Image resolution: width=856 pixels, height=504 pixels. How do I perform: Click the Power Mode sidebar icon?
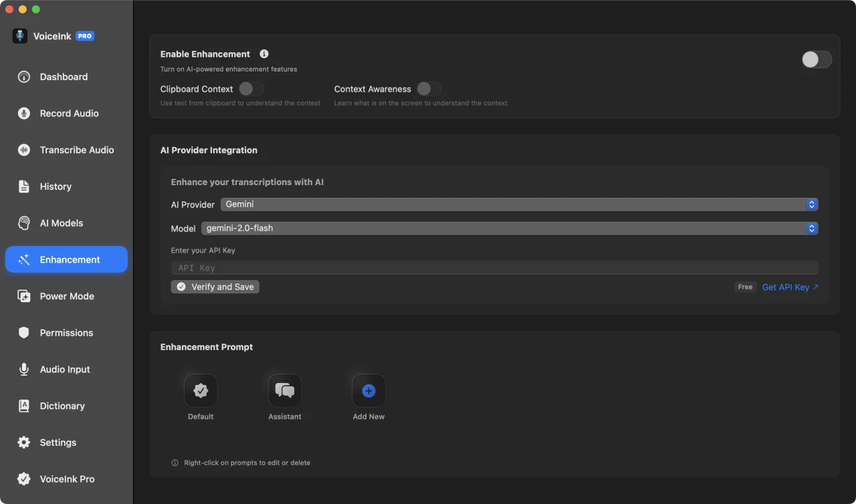point(24,296)
